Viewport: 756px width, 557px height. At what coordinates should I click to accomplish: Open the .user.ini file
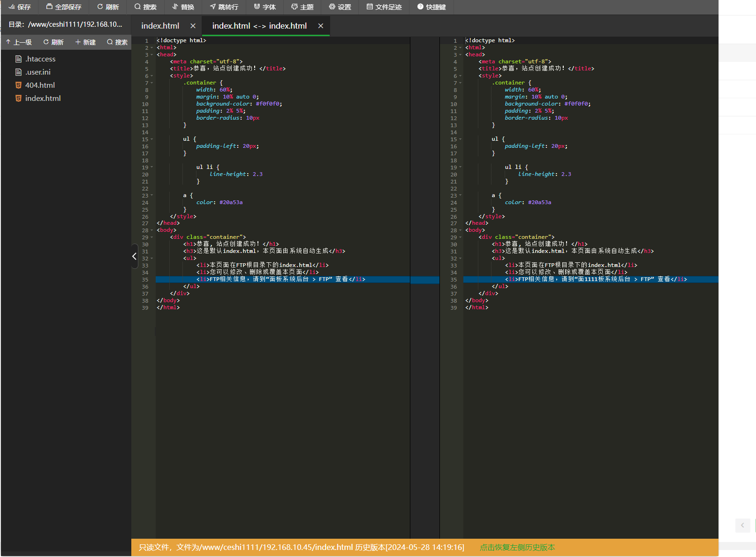(x=38, y=72)
